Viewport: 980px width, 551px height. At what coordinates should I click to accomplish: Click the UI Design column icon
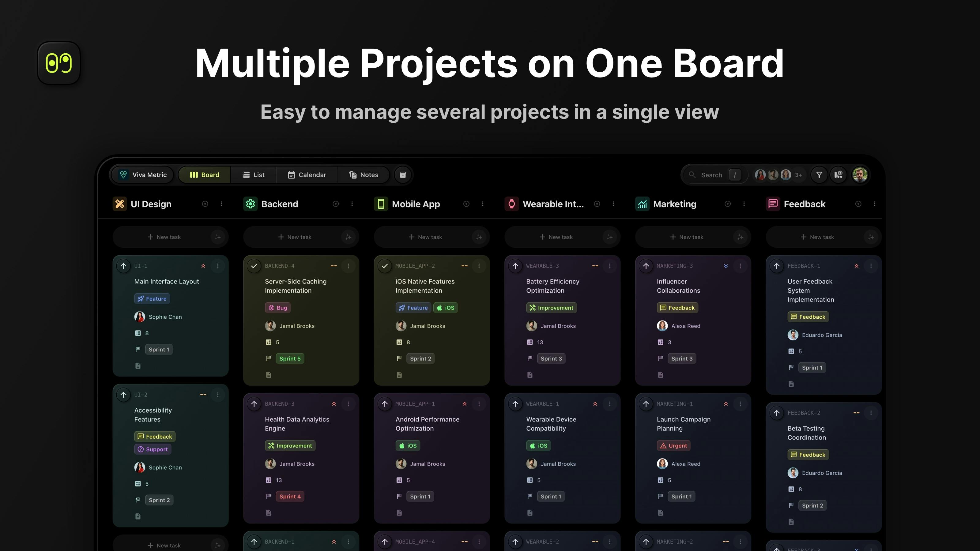[120, 204]
